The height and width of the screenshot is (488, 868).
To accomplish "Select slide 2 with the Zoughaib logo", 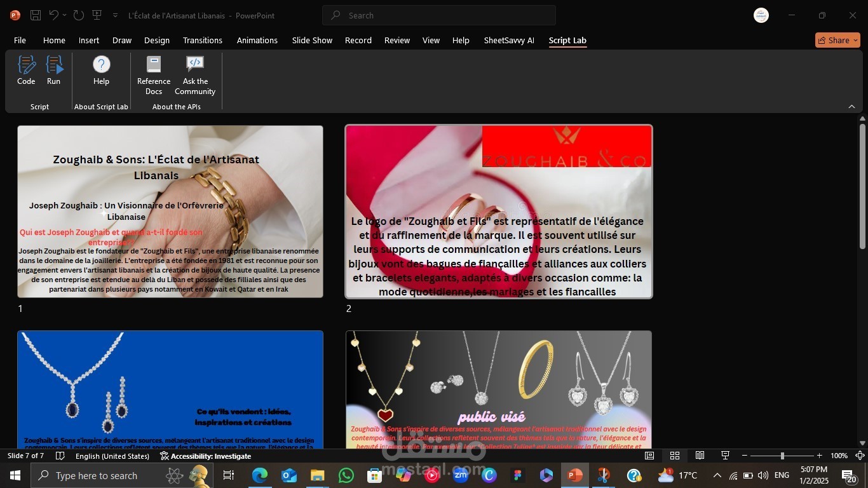I will (499, 212).
